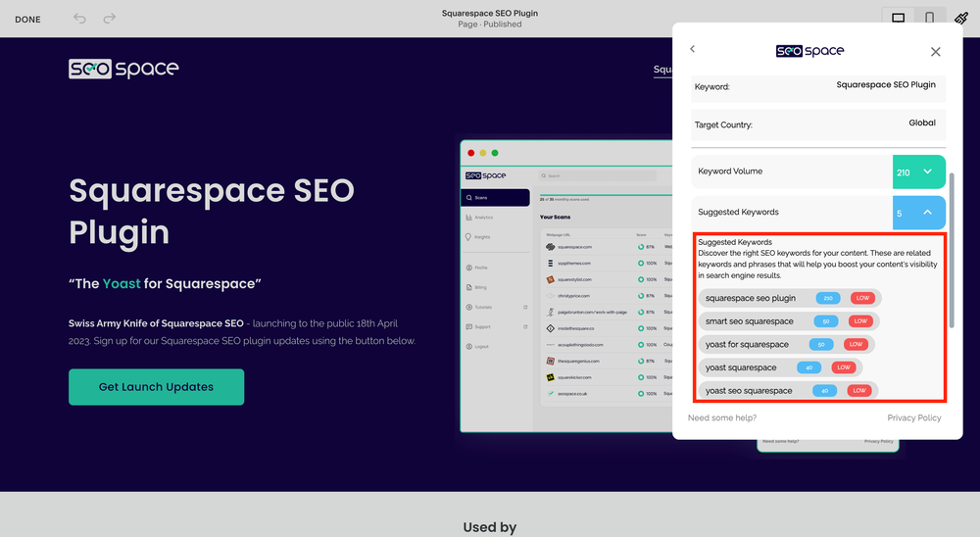The width and height of the screenshot is (980, 537).
Task: Open the Need some help? link
Action: (722, 417)
